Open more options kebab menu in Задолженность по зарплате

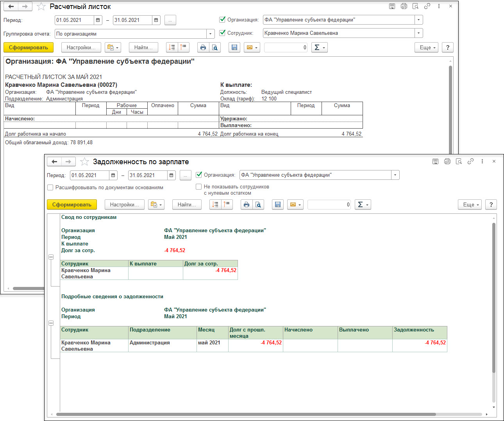482,161
